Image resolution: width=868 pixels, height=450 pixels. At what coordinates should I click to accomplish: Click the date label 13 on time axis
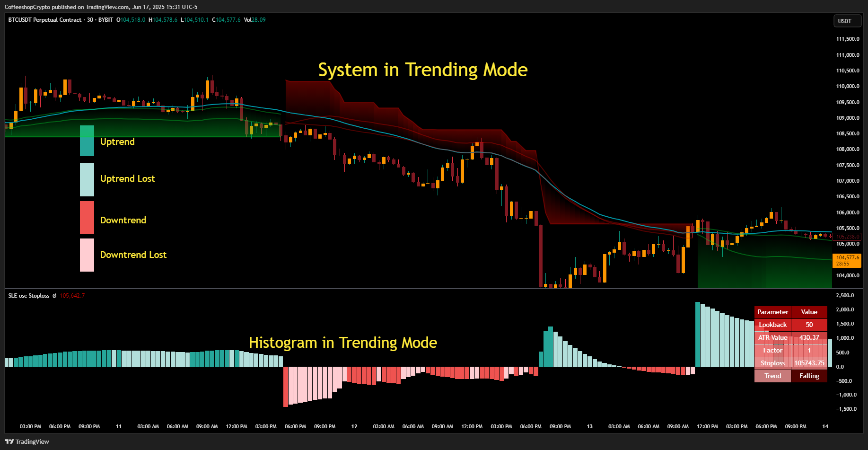click(x=590, y=427)
